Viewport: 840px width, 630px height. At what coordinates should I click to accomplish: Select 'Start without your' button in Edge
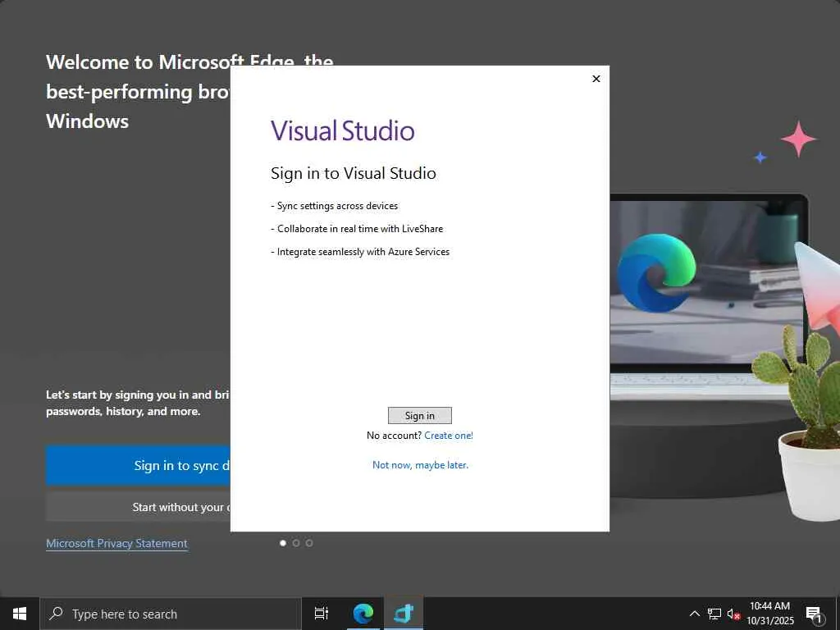pos(138,507)
